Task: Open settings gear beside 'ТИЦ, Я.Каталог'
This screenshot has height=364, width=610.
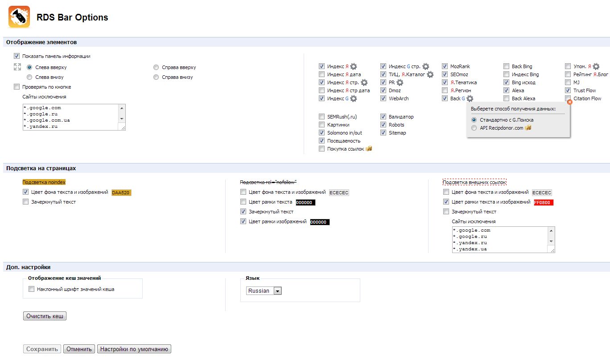Action: tap(430, 74)
